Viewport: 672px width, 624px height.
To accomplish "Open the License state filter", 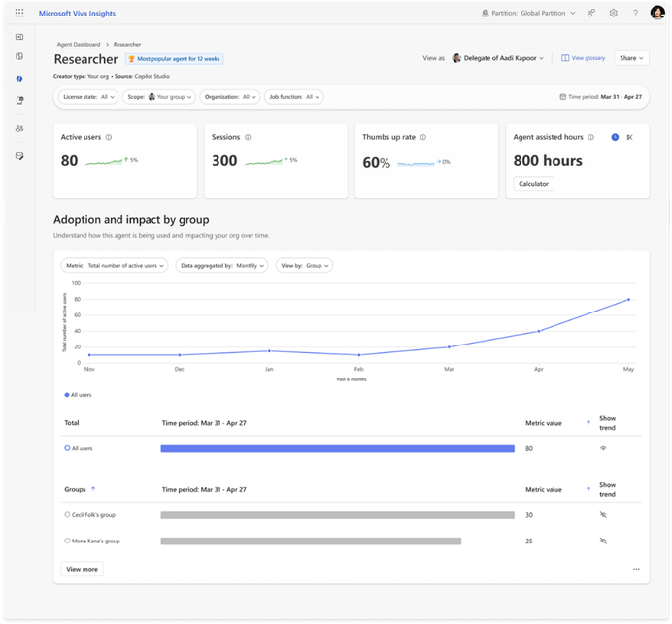I will pos(88,97).
